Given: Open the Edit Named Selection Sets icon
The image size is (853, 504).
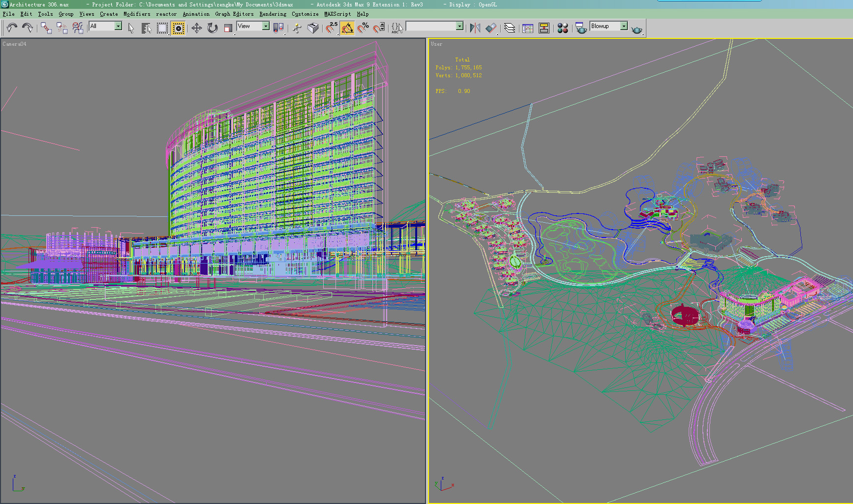Looking at the screenshot, I should tap(397, 28).
